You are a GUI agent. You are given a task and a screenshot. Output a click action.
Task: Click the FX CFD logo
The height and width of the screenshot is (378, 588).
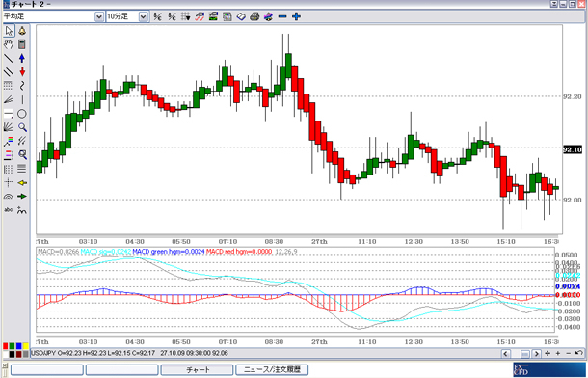[x=548, y=369]
